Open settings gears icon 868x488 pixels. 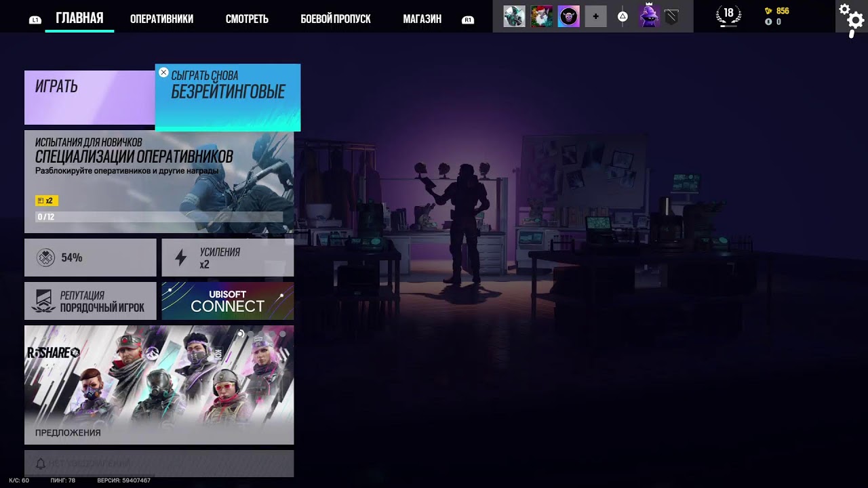point(851,18)
